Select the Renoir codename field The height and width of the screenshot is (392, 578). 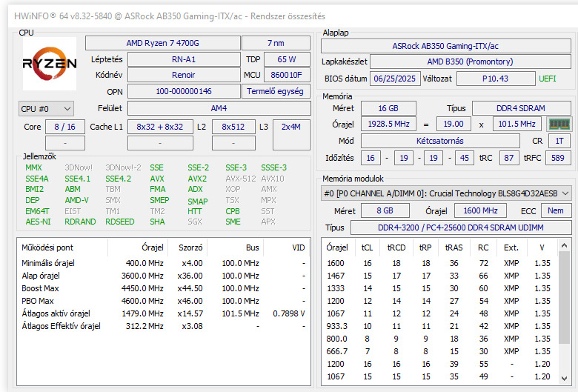pos(184,75)
